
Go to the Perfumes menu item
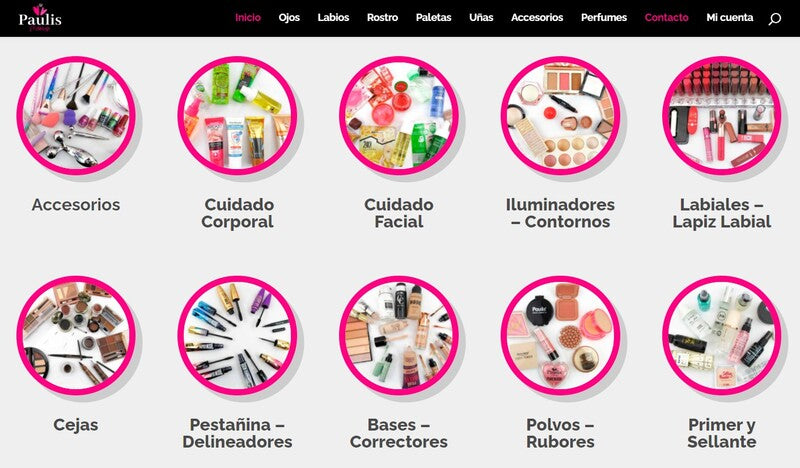604,17
